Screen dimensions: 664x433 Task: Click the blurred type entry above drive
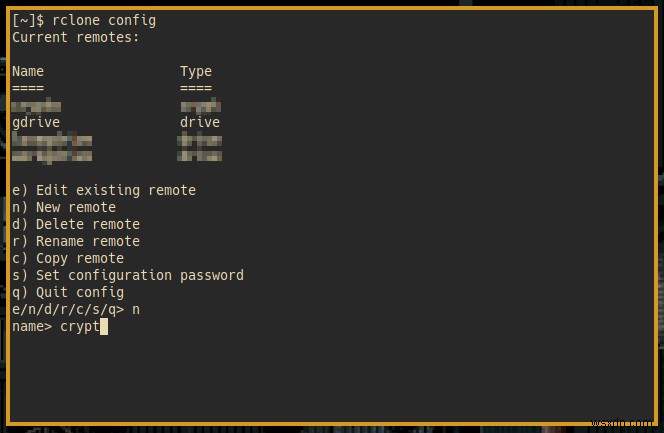click(200, 105)
